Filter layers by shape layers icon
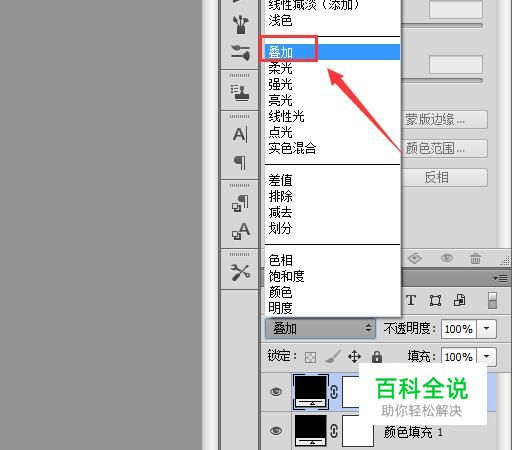512x450 pixels. [x=435, y=300]
